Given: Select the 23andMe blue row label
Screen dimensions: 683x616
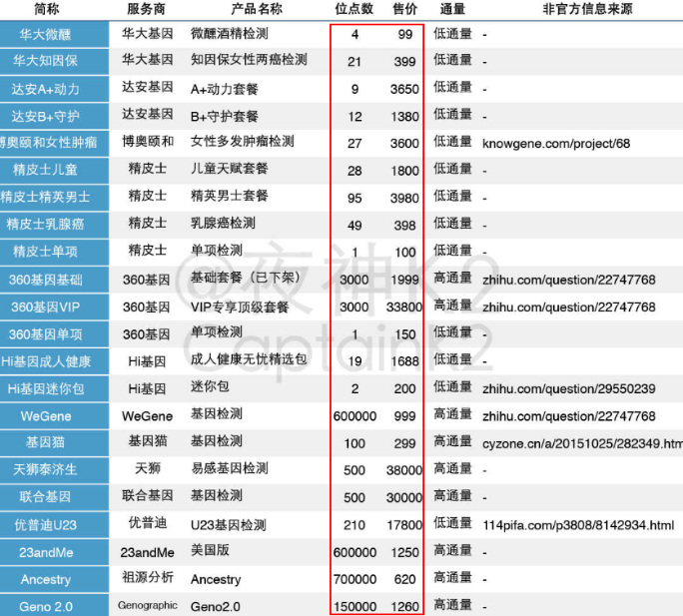Looking at the screenshot, I should [x=55, y=552].
